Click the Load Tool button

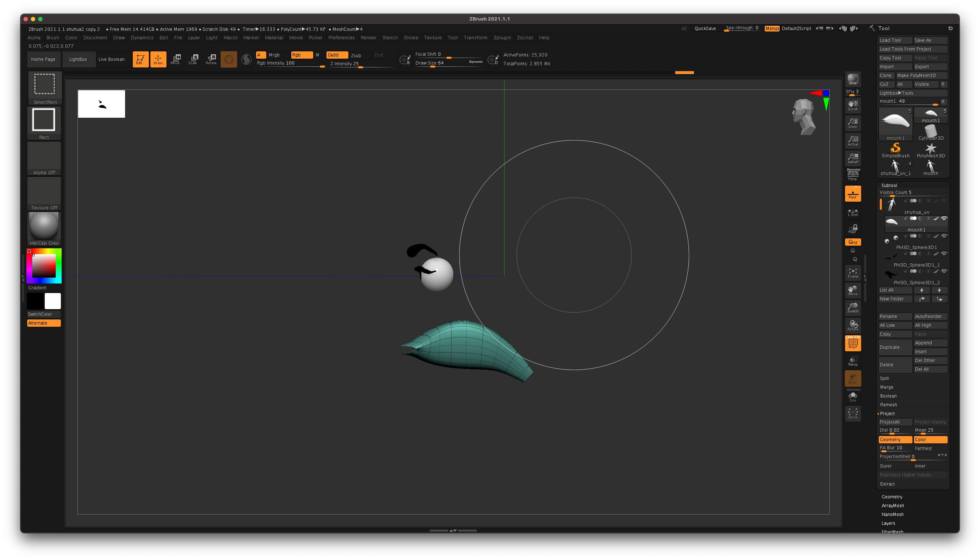click(895, 40)
